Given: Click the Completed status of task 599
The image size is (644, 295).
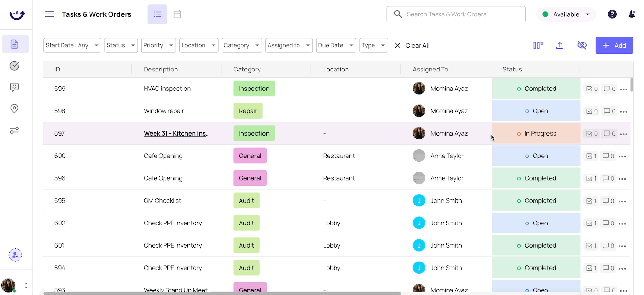Looking at the screenshot, I should click(536, 89).
